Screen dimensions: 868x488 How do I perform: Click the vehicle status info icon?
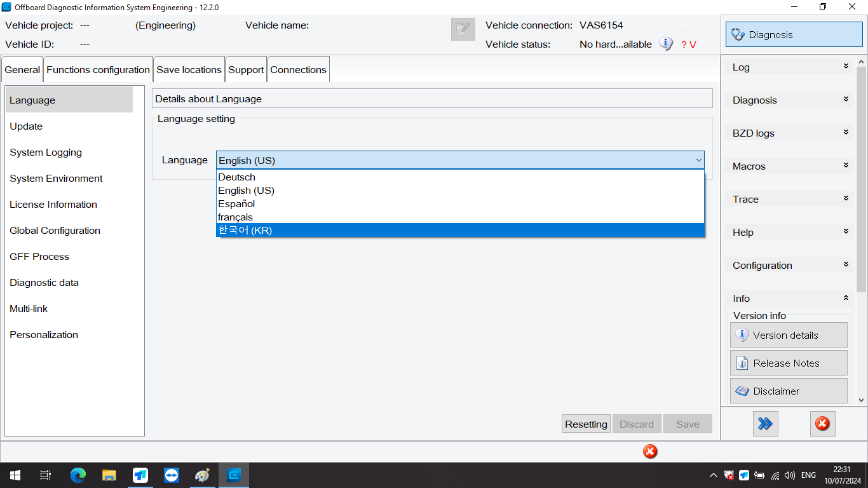click(x=665, y=44)
